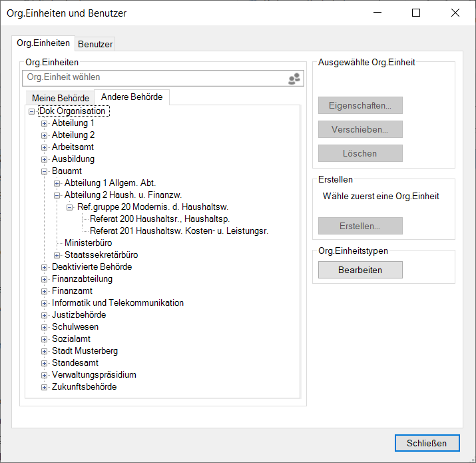Open the Meine Behörde tab
The image size is (476, 463).
60,98
